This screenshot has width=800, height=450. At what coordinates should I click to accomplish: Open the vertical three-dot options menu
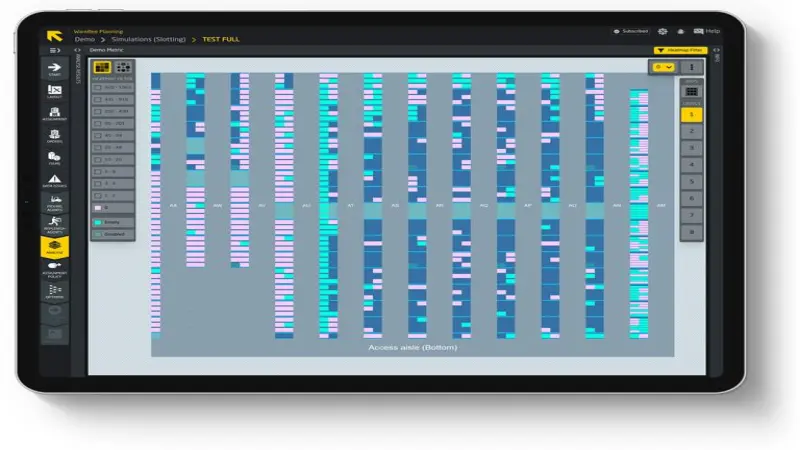691,67
